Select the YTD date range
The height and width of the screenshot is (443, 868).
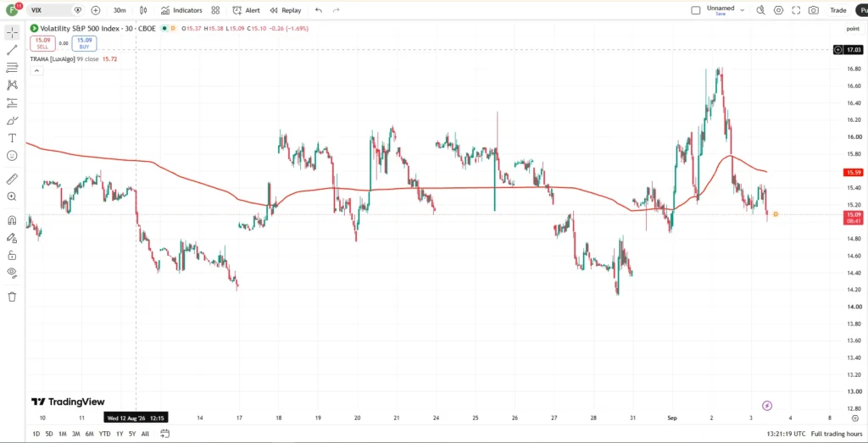104,434
